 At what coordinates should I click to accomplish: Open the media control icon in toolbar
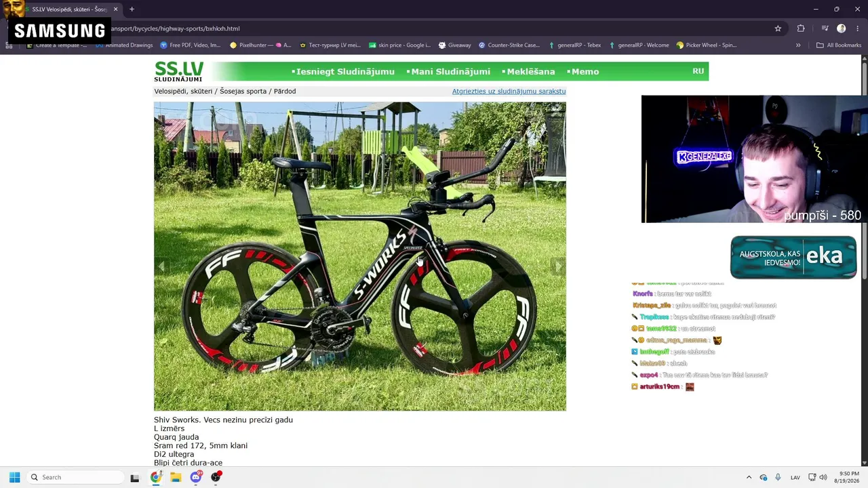pos(825,28)
